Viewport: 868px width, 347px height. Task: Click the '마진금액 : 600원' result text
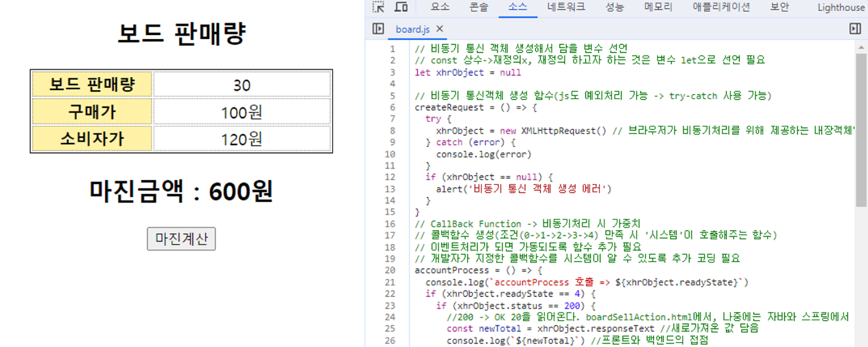coord(181,191)
